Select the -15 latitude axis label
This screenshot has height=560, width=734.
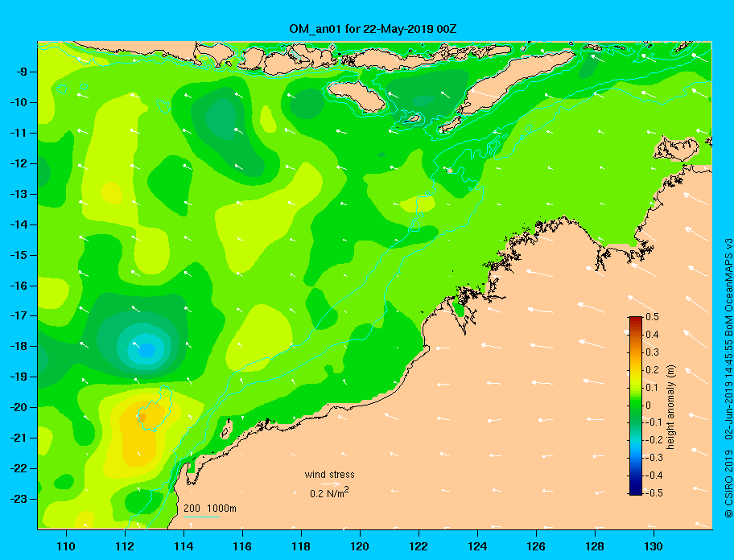(19, 255)
